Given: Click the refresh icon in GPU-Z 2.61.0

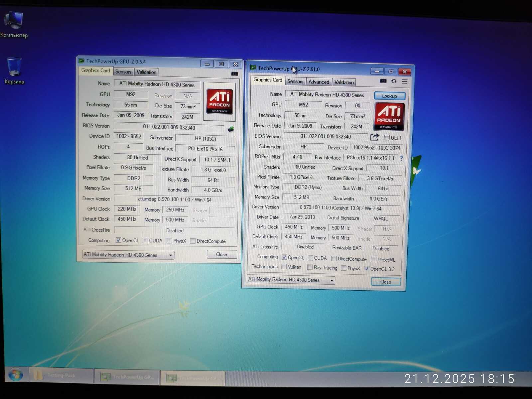Looking at the screenshot, I should coord(394,81).
